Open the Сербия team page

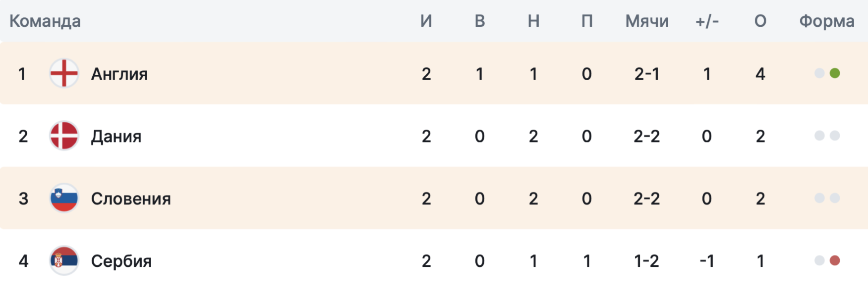click(x=121, y=261)
